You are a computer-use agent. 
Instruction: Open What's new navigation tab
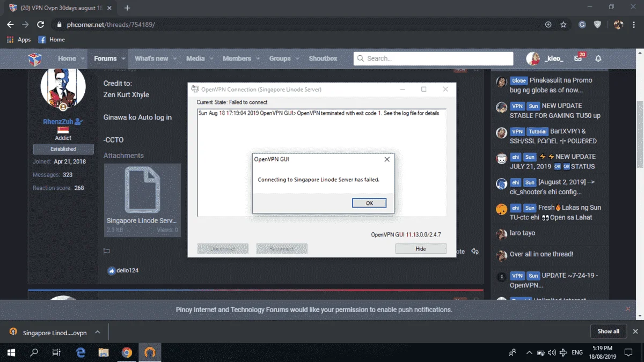tap(151, 58)
